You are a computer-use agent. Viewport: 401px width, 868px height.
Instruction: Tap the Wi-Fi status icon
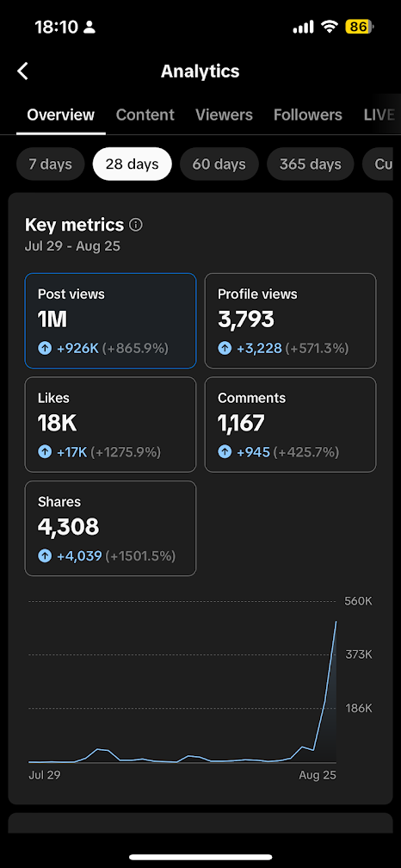(330, 28)
